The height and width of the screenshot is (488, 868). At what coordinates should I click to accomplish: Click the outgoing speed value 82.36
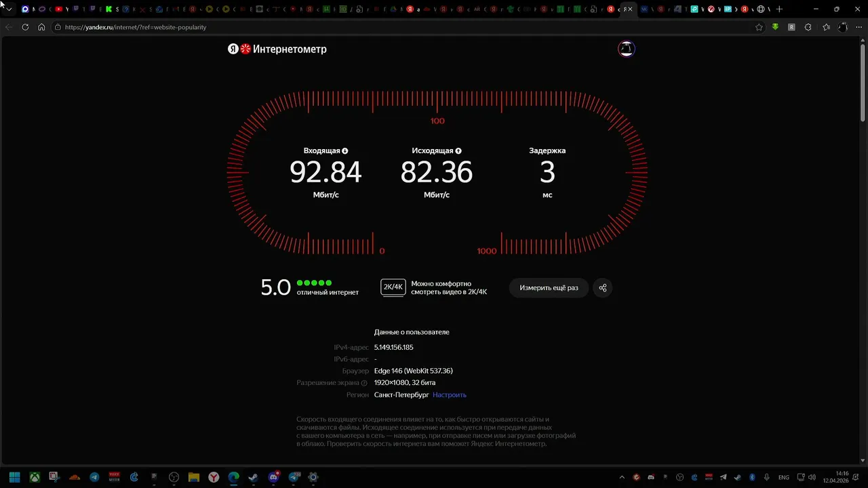point(437,172)
